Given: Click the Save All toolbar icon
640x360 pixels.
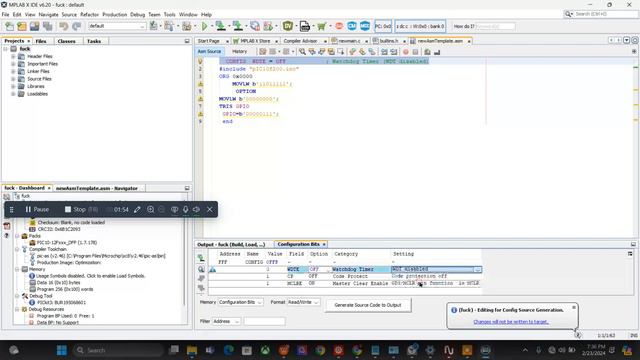Looking at the screenshot, I should click(47, 27).
